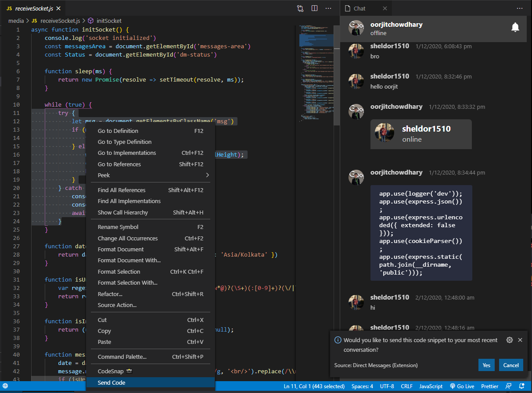
Task: Choose Go to References
Action: coord(150,164)
